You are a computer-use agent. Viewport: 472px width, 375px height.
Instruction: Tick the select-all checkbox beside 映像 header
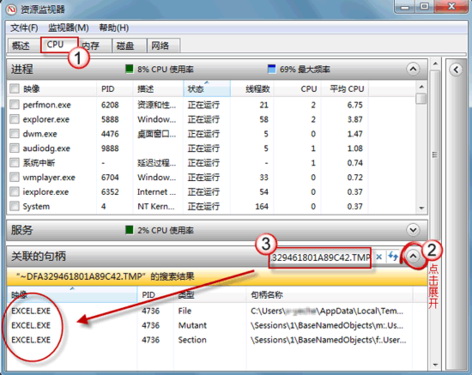tap(14, 89)
